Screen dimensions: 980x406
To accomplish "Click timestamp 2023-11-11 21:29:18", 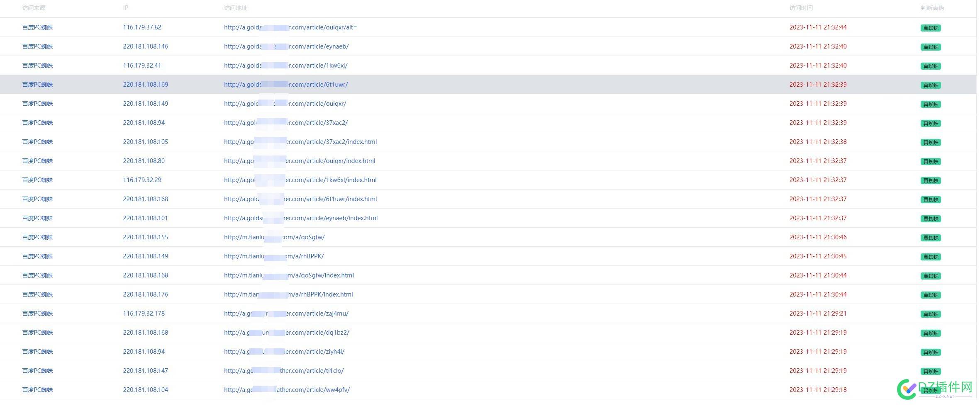I will [x=818, y=390].
